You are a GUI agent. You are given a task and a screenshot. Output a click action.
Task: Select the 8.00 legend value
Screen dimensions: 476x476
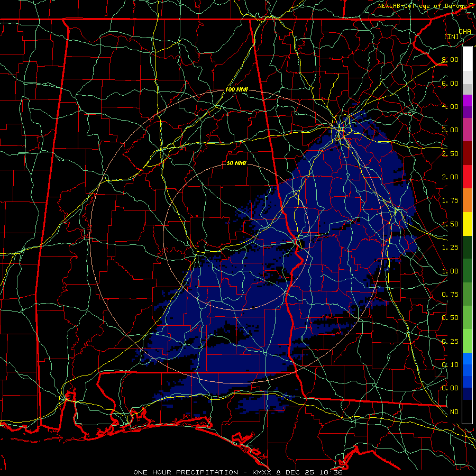point(450,59)
